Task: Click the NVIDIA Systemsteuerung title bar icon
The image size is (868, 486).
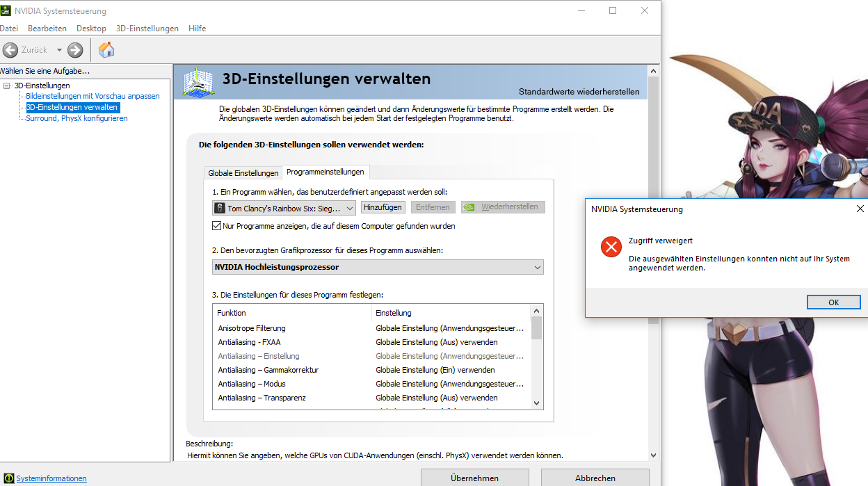Action: point(6,10)
